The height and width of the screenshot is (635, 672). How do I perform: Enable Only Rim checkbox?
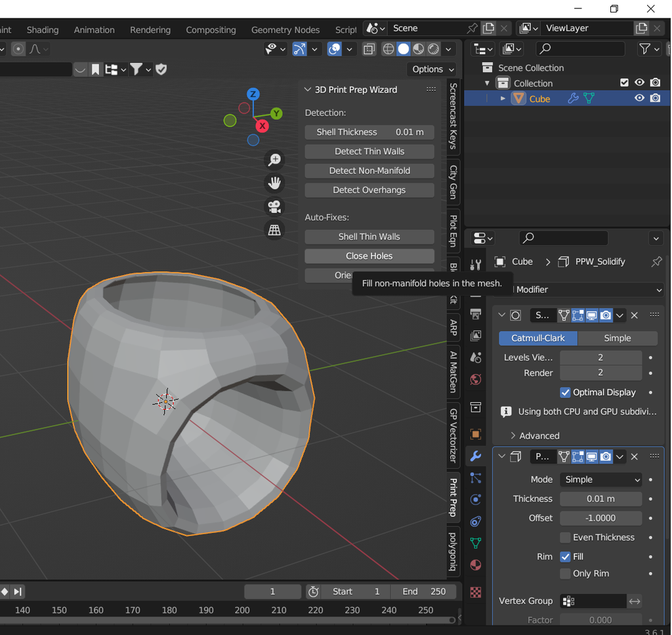(565, 574)
